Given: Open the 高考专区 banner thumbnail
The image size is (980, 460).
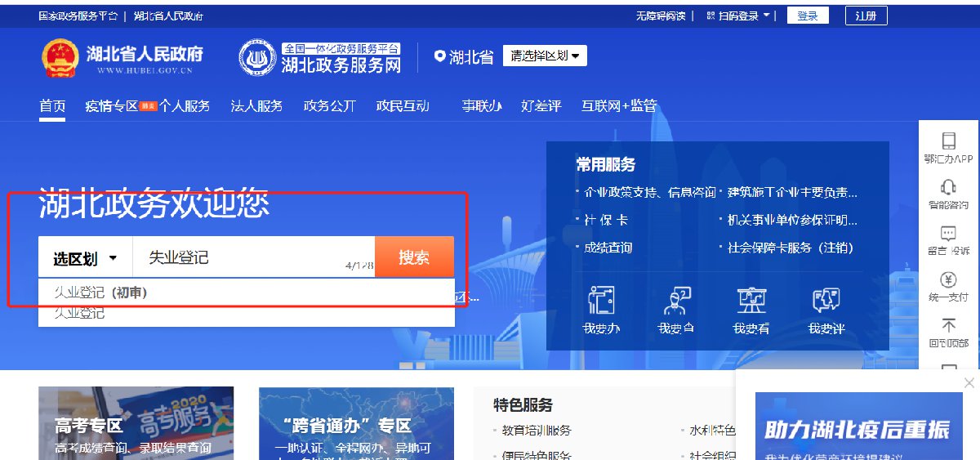Looking at the screenshot, I should (x=136, y=423).
